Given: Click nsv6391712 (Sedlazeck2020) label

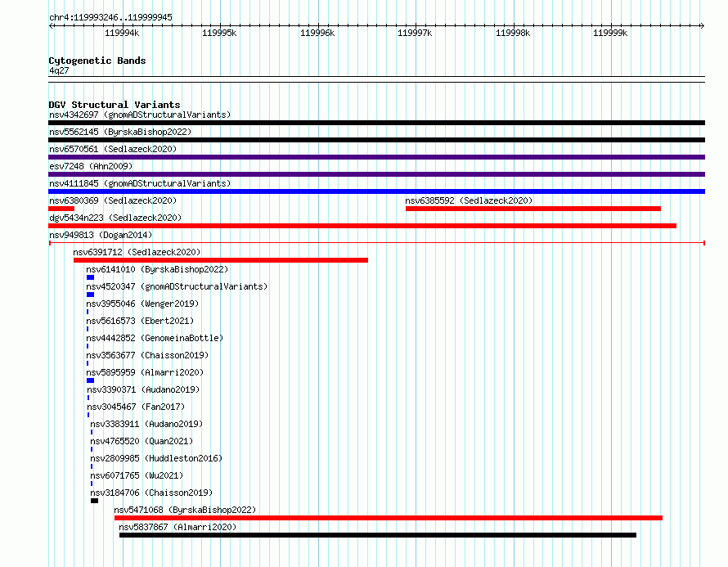Looking at the screenshot, I should click(137, 252).
